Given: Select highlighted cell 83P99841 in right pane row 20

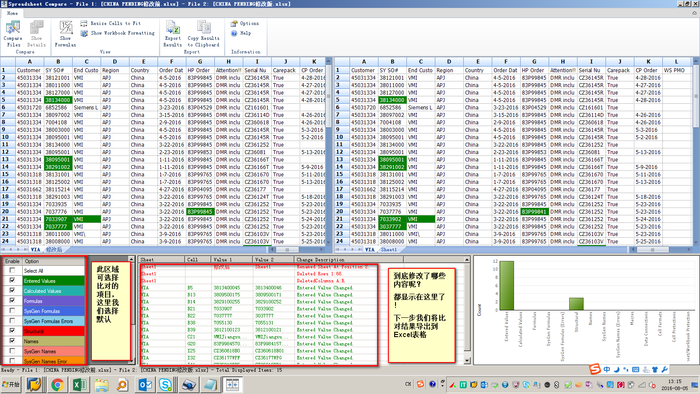Looking at the screenshot, I should pos(534,212).
